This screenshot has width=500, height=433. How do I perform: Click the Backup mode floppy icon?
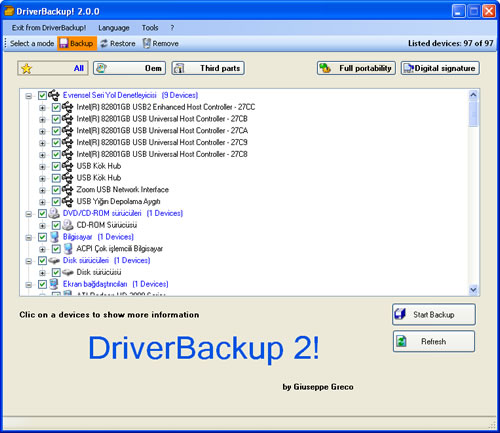[63, 43]
